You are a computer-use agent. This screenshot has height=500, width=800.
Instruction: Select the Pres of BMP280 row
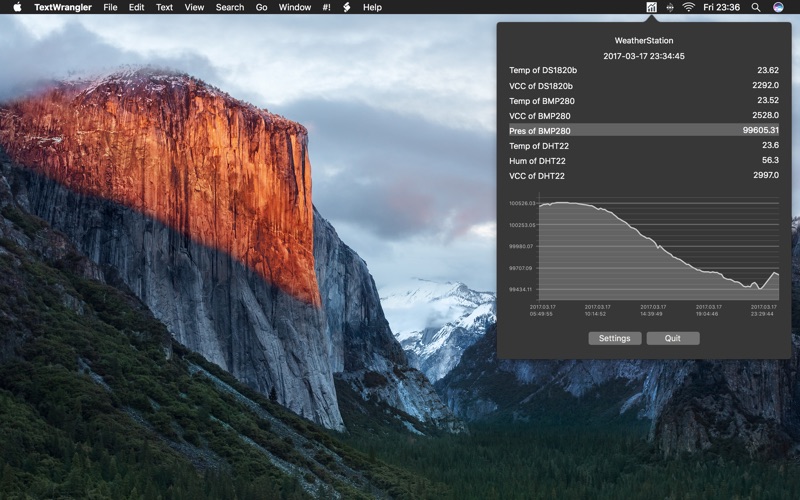pos(644,131)
